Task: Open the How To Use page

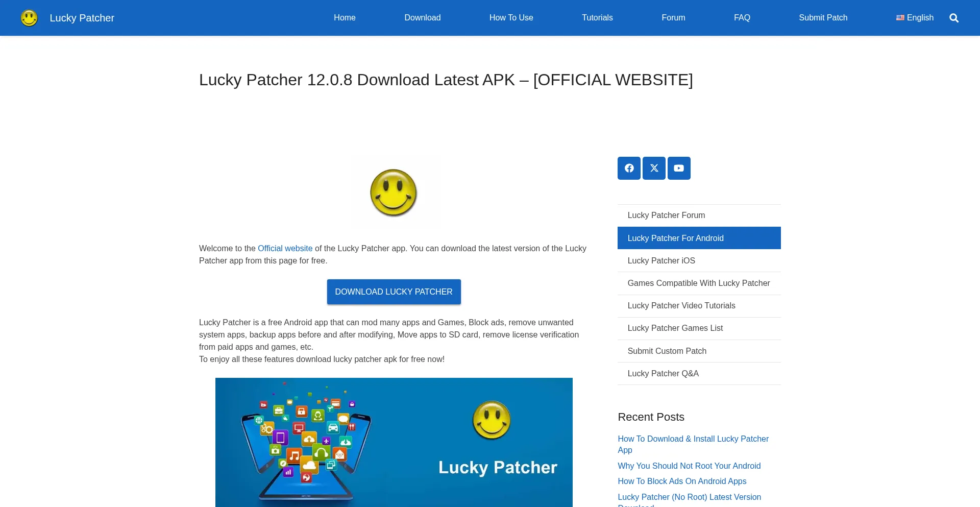Action: [511, 17]
